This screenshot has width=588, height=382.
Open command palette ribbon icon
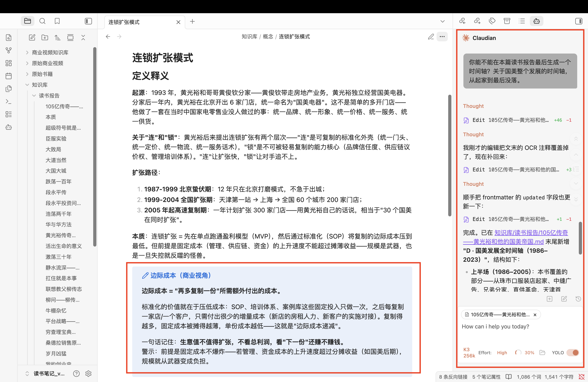[x=9, y=101]
